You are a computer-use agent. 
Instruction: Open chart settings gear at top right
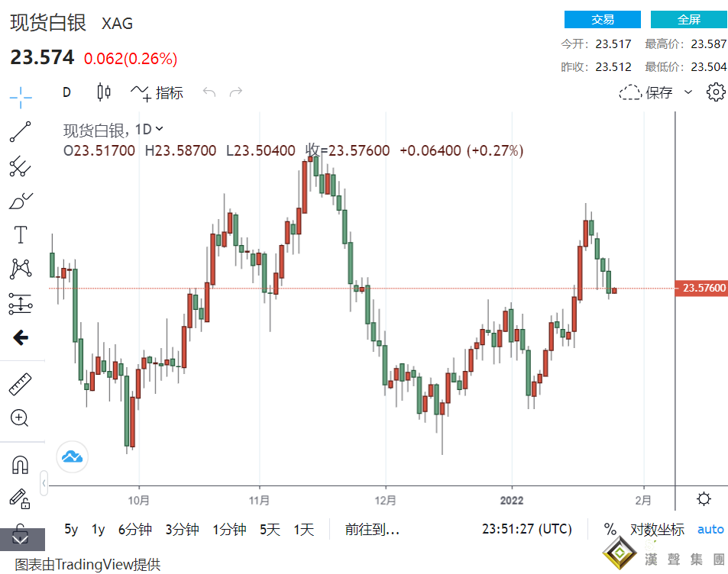[715, 92]
